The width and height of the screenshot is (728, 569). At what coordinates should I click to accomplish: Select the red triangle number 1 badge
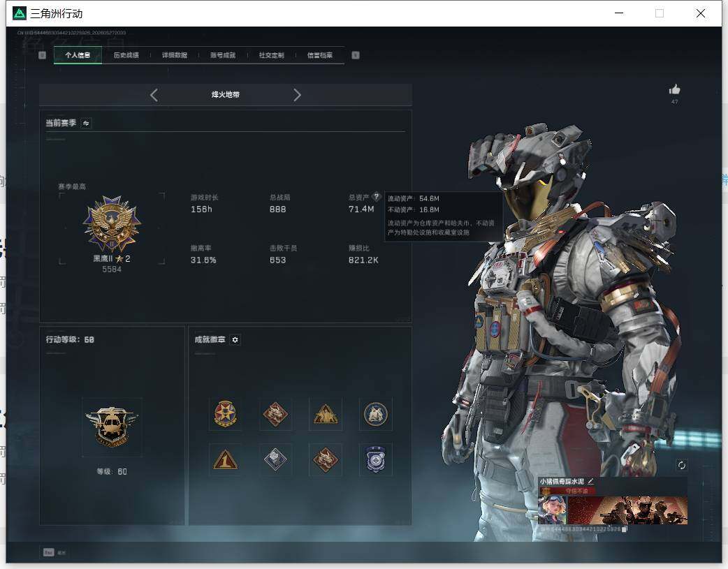click(x=225, y=459)
